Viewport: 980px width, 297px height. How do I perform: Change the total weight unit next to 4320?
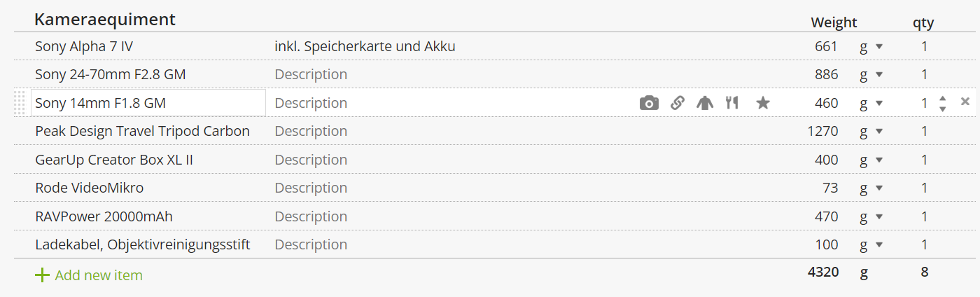click(x=864, y=272)
